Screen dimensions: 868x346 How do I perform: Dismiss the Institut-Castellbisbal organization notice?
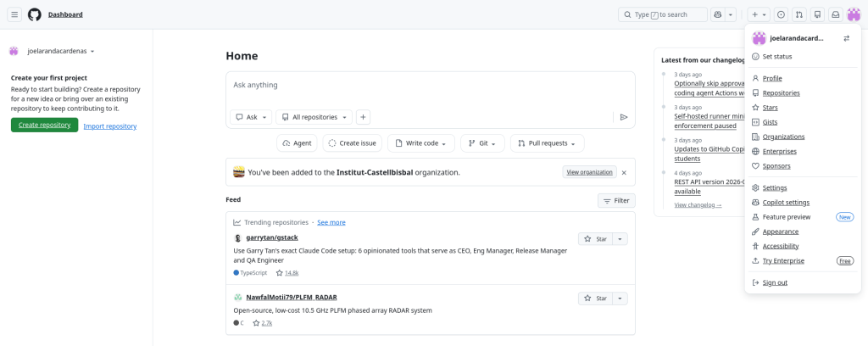[x=624, y=172]
